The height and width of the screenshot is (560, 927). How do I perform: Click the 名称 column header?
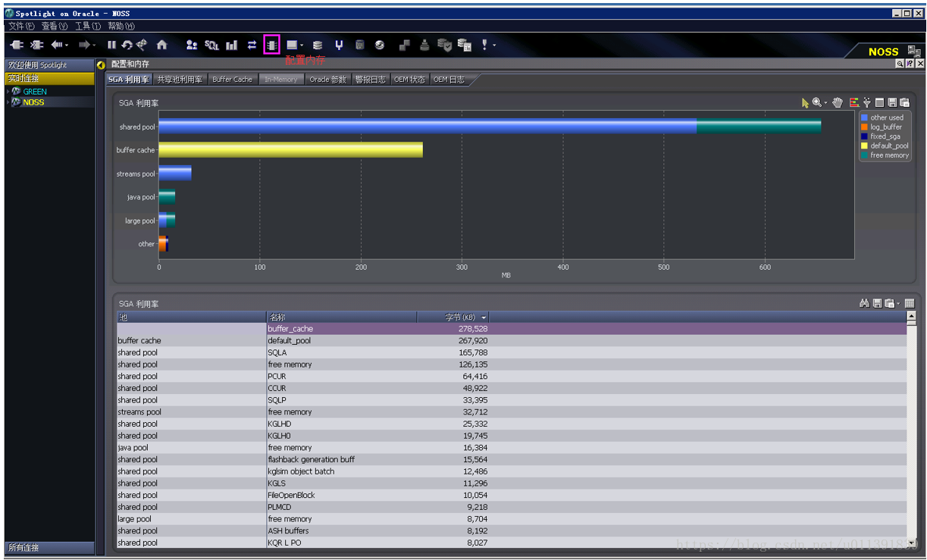click(341, 317)
